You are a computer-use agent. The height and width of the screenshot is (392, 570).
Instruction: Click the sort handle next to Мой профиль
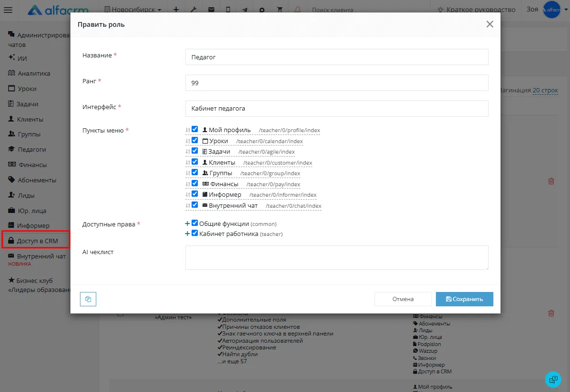click(188, 130)
